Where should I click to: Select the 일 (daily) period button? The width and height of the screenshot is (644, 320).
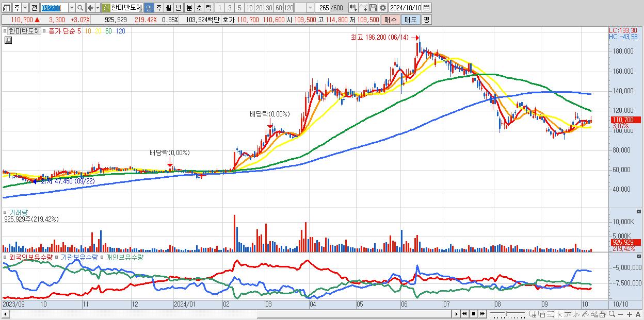coord(149,8)
